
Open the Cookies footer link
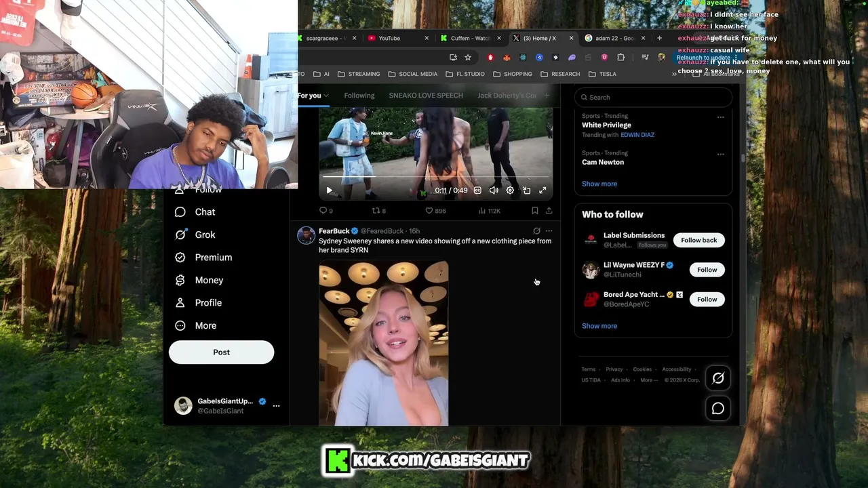[642, 369]
